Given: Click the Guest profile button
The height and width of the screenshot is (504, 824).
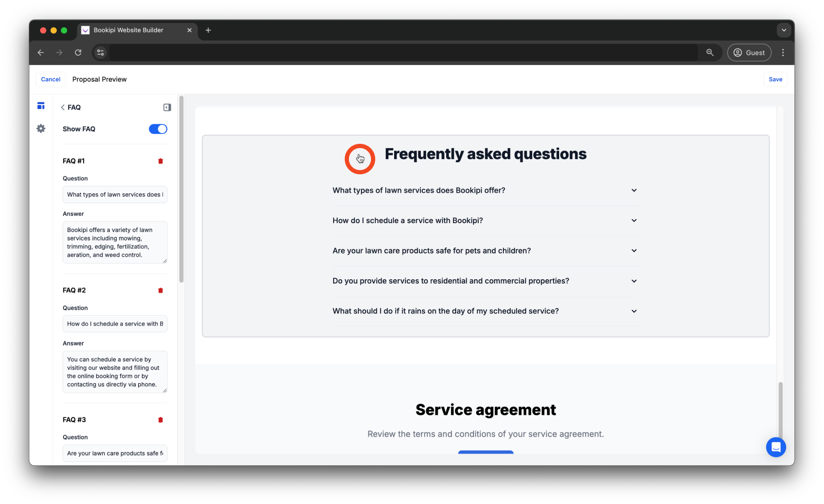Looking at the screenshot, I should point(749,52).
